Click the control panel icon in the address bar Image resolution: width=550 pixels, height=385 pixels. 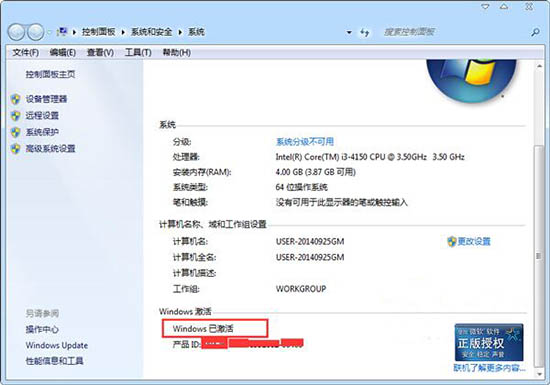(x=62, y=32)
